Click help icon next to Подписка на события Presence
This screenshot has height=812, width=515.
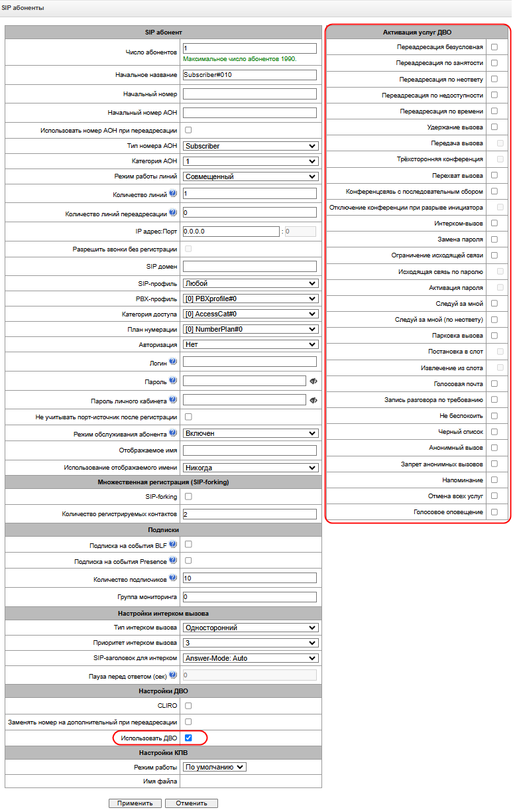click(x=173, y=561)
